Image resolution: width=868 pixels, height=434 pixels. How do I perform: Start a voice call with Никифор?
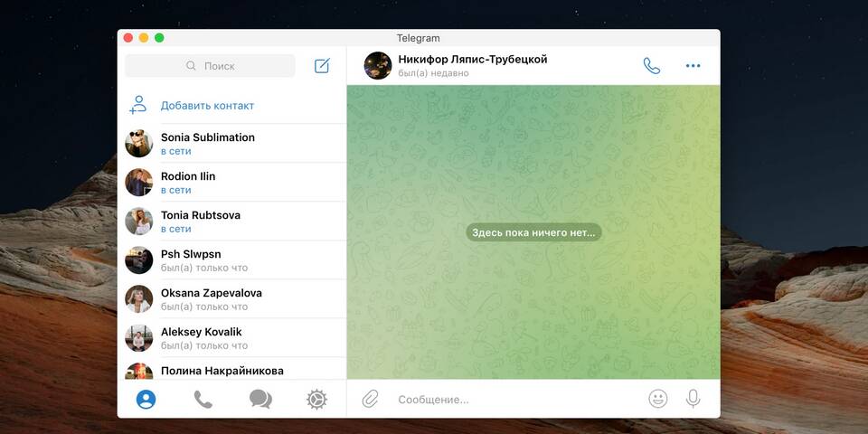tap(651, 66)
